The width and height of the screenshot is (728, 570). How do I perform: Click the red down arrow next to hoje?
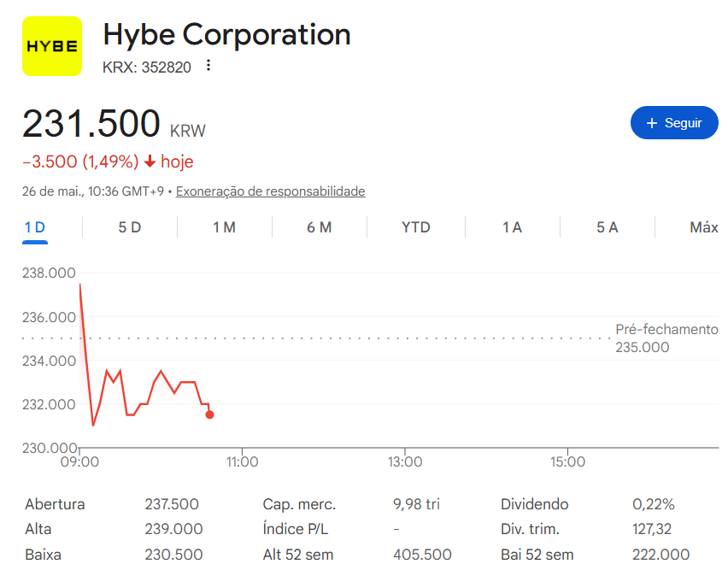tap(150, 162)
